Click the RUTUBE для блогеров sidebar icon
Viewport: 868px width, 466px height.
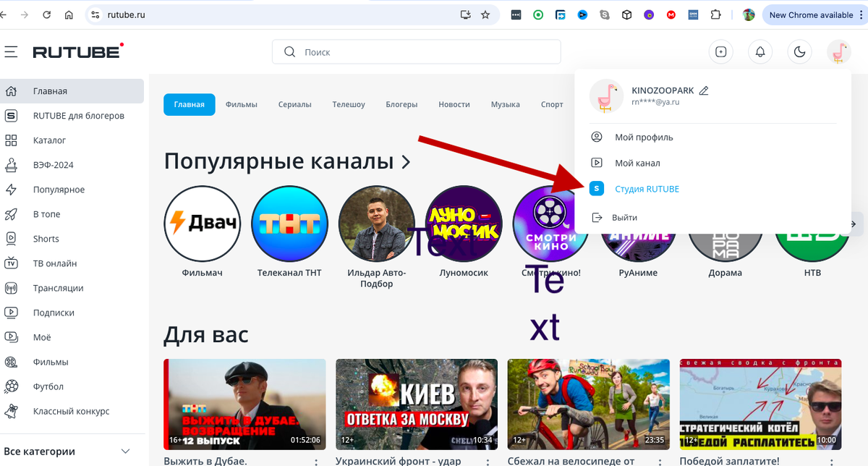pyautogui.click(x=12, y=116)
